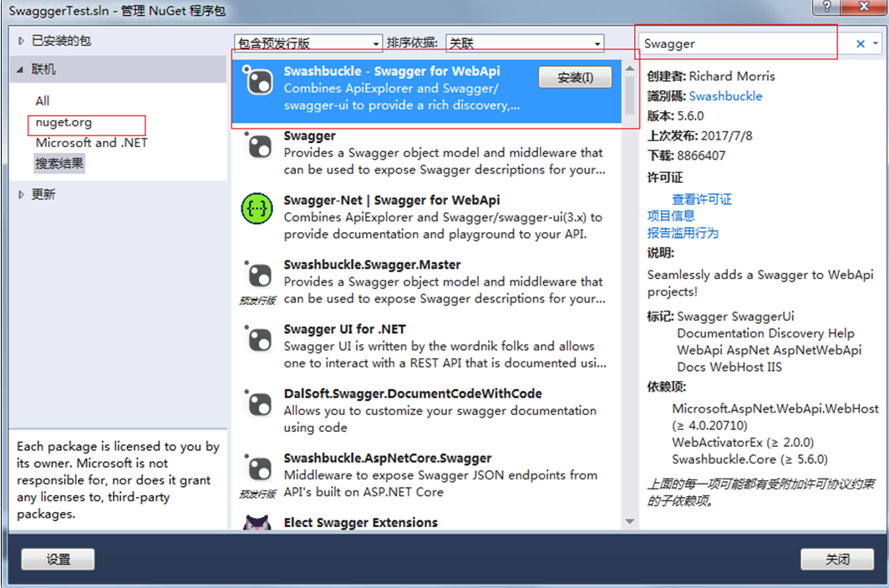Select the Swagger package title
Viewport: 889px width, 588px height.
pyautogui.click(x=309, y=136)
